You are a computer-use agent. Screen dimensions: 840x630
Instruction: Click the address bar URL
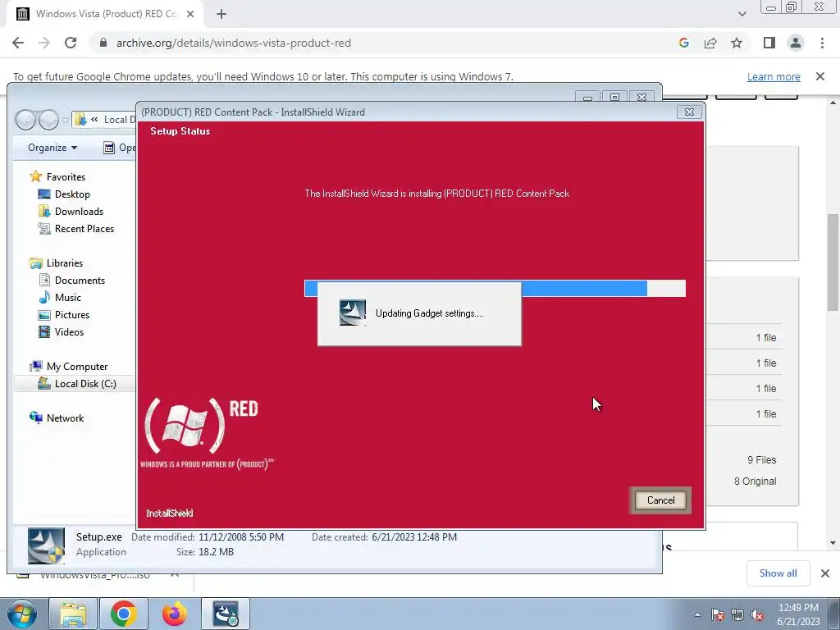(x=234, y=43)
